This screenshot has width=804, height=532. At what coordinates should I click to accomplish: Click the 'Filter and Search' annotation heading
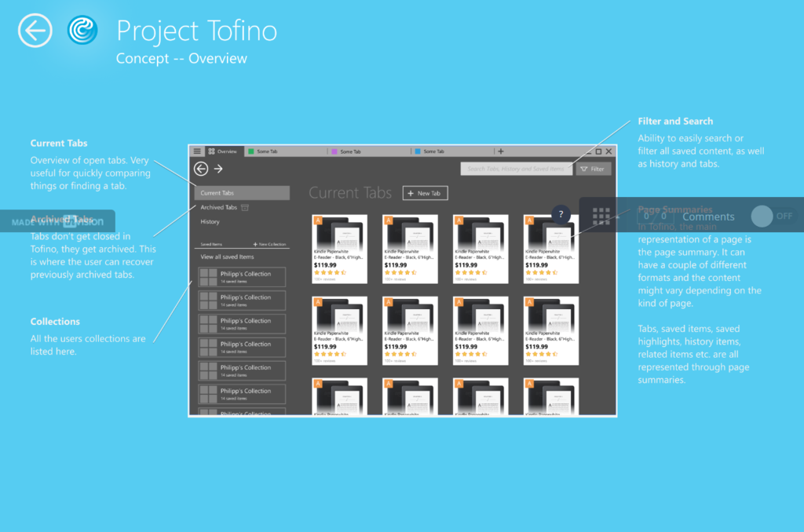675,122
